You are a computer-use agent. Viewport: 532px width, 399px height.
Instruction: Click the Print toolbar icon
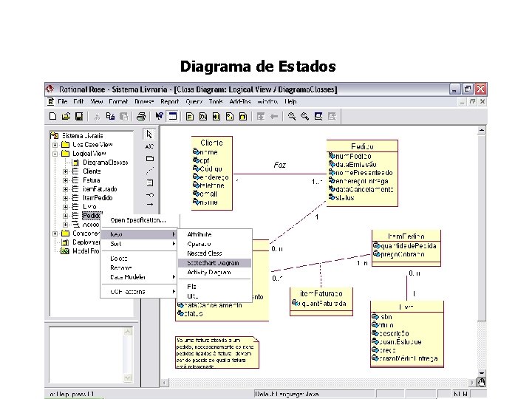(141, 117)
